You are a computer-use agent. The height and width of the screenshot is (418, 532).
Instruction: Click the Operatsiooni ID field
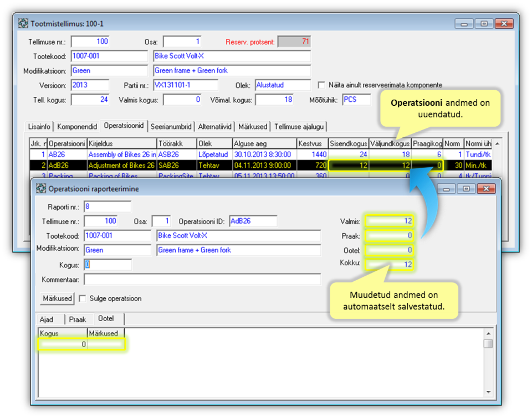coord(253,221)
